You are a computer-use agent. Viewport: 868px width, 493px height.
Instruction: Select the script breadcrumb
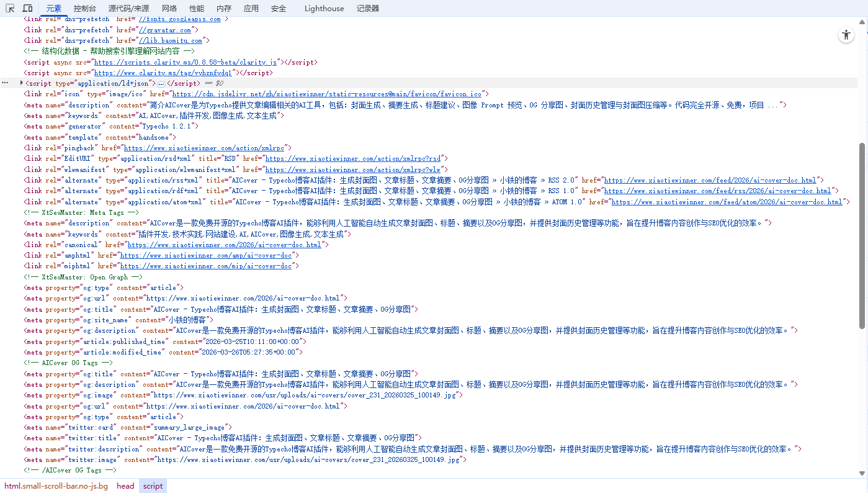[x=153, y=486]
